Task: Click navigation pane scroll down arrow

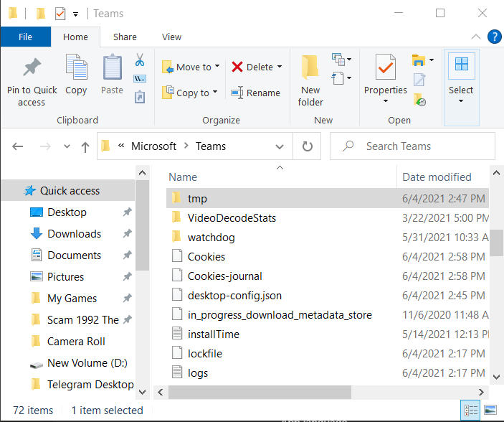Action: tap(142, 392)
